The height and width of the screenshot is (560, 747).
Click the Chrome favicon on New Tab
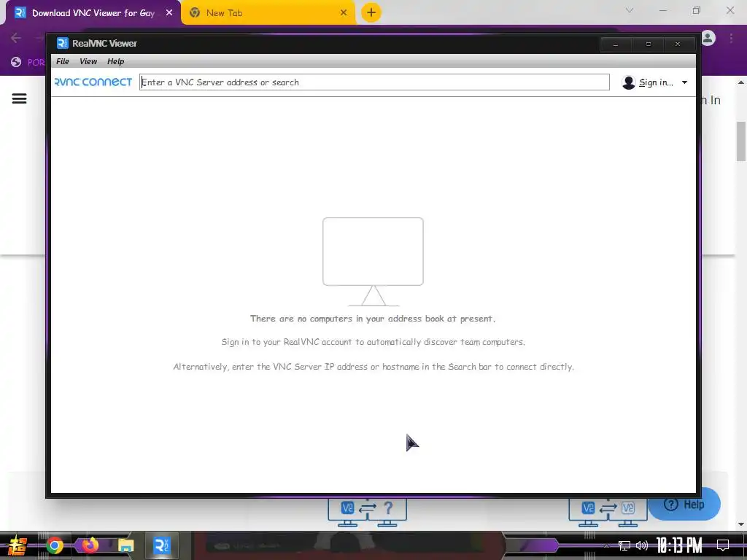194,13
